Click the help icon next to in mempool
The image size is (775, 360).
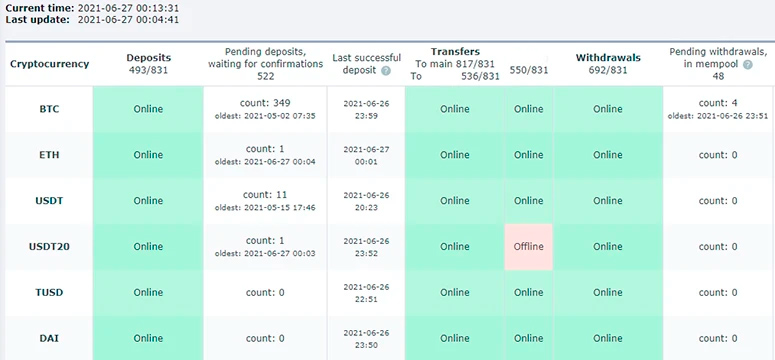(x=747, y=64)
